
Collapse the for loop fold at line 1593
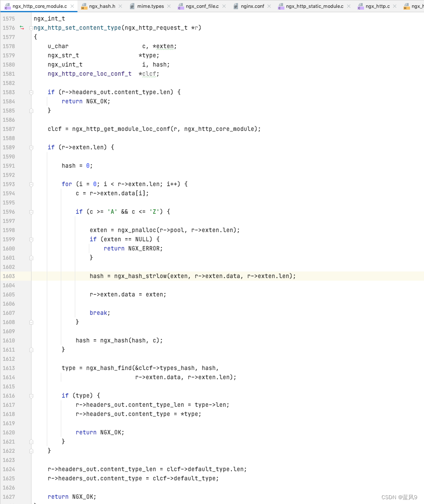pyautogui.click(x=31, y=184)
